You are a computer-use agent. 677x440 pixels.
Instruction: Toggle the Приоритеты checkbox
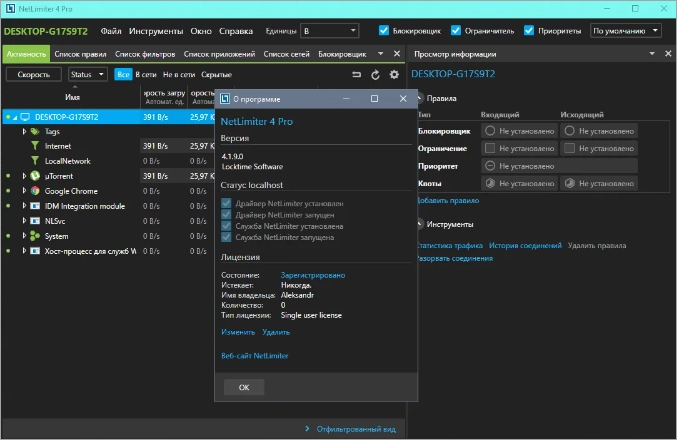tap(529, 31)
